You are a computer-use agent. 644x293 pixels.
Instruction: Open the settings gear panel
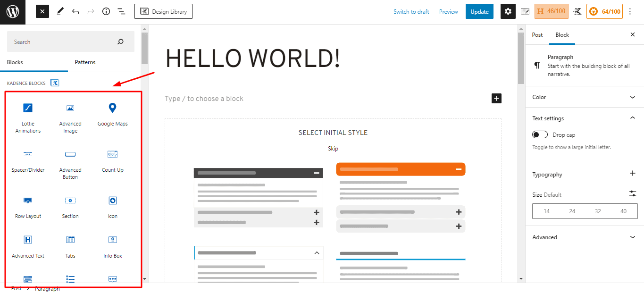[508, 12]
